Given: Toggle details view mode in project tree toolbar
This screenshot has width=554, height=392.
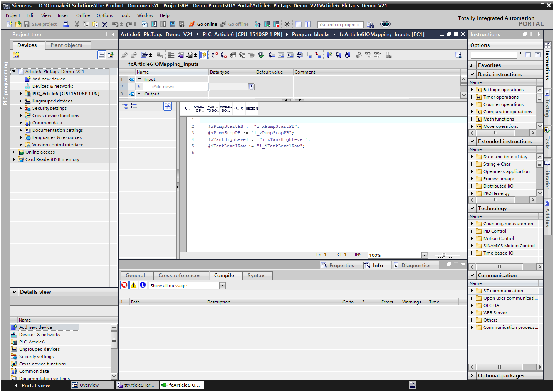Looking at the screenshot, I should pyautogui.click(x=102, y=55).
